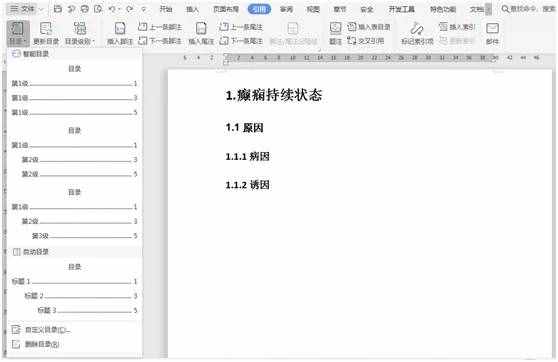Click the 自动目录 section header
Viewport: 558px width, 362px height.
pos(74,252)
